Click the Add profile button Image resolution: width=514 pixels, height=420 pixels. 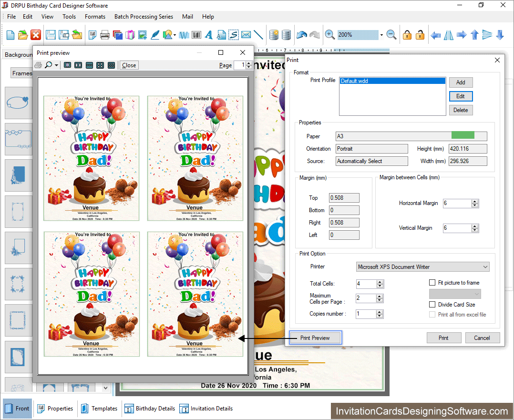[461, 82]
